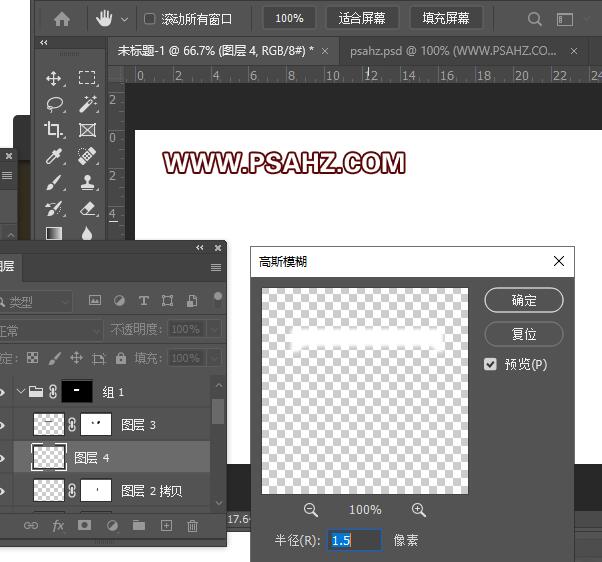
Task: Select the Eraser tool
Action: point(88,209)
